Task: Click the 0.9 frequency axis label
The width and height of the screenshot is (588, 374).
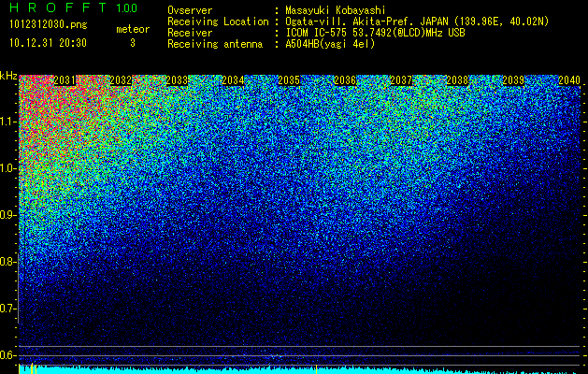Action: 7,215
